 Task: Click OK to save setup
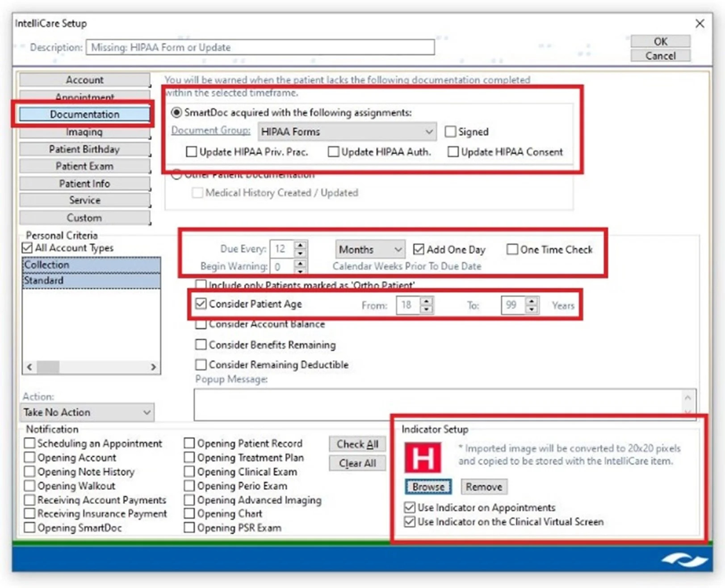tap(660, 42)
